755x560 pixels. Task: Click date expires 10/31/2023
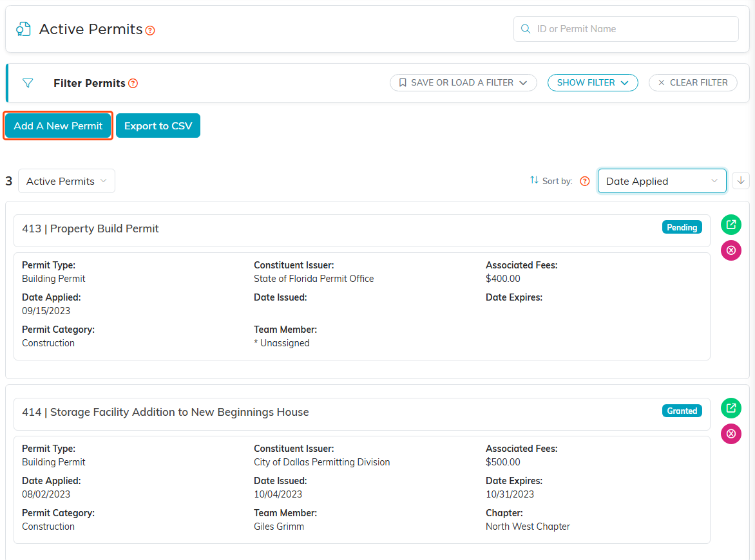510,494
